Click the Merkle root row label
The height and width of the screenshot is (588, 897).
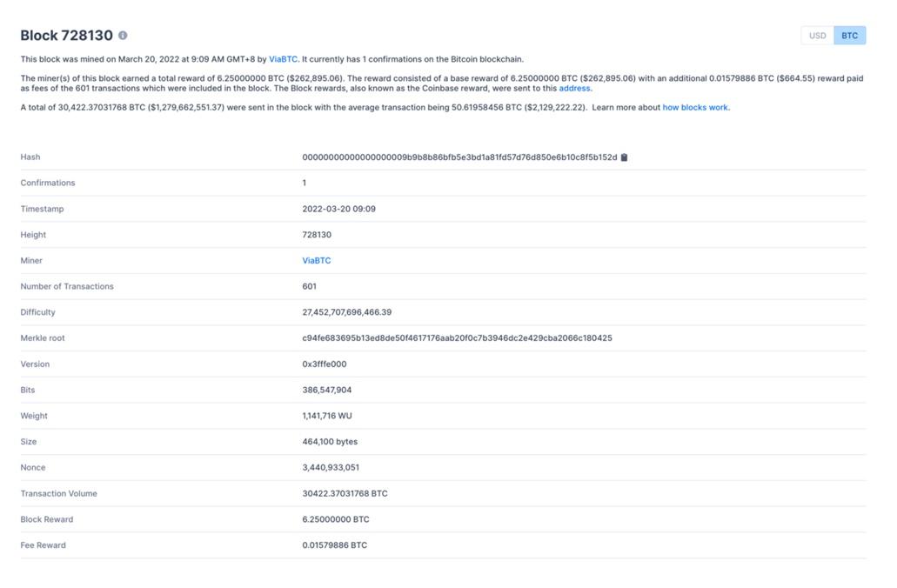click(x=43, y=338)
